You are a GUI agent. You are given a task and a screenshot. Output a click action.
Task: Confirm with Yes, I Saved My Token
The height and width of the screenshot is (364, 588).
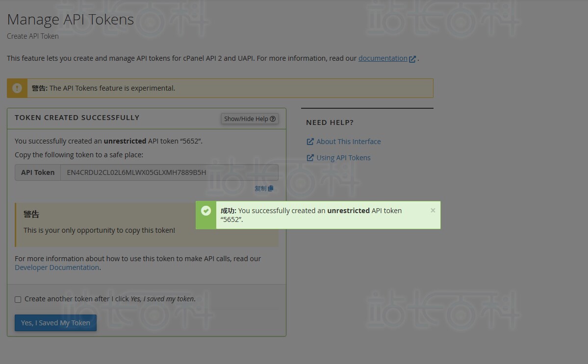(x=55, y=323)
